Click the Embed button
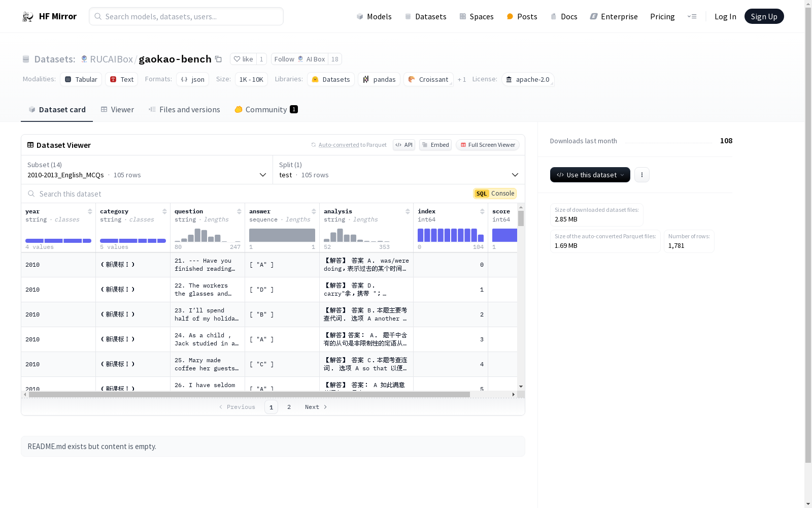The height and width of the screenshot is (508, 812). point(435,145)
